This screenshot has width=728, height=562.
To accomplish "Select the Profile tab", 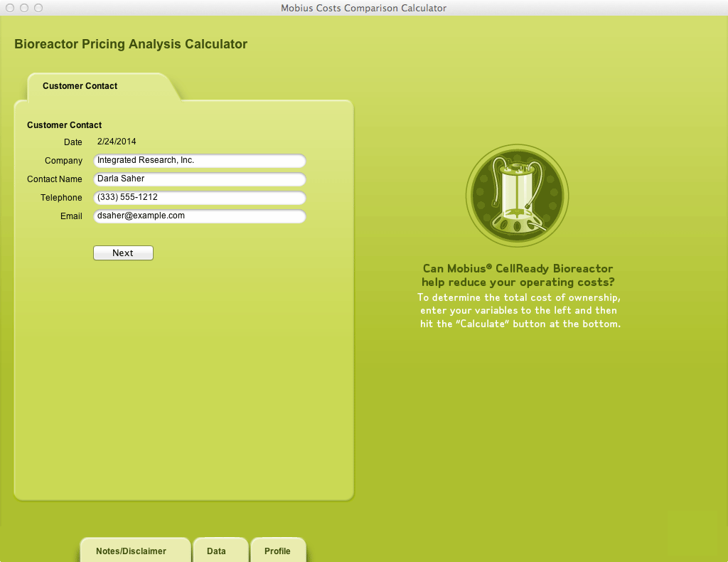I will tap(278, 551).
